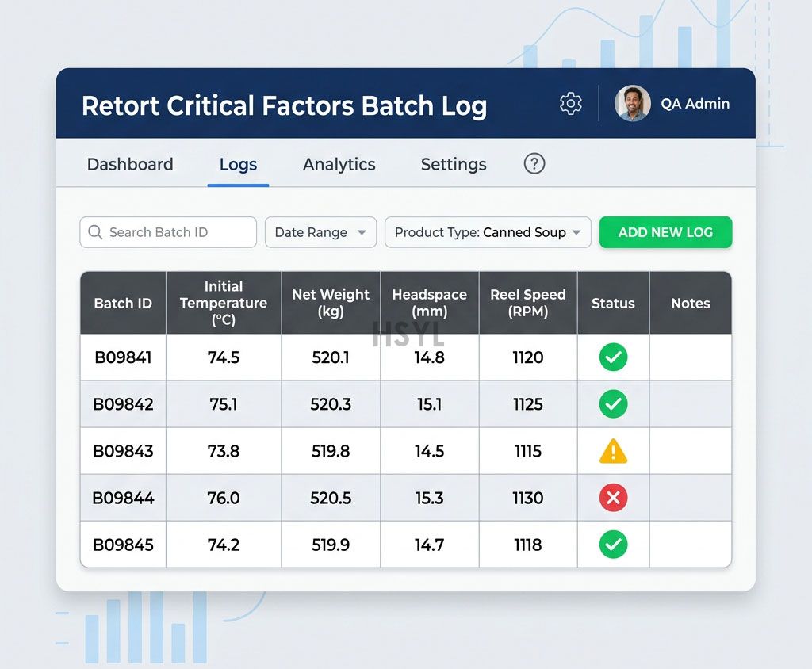The image size is (812, 669).
Task: Click the green check status for B09845
Action: tap(613, 545)
